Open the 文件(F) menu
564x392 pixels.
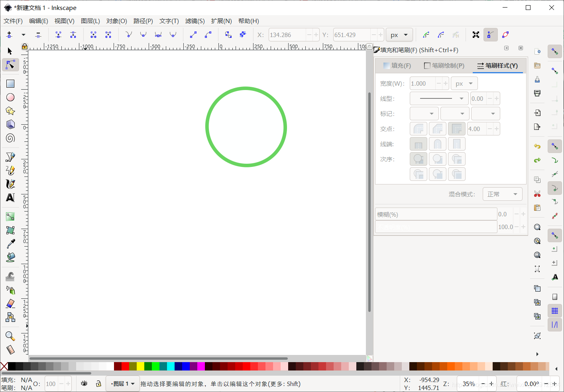13,21
